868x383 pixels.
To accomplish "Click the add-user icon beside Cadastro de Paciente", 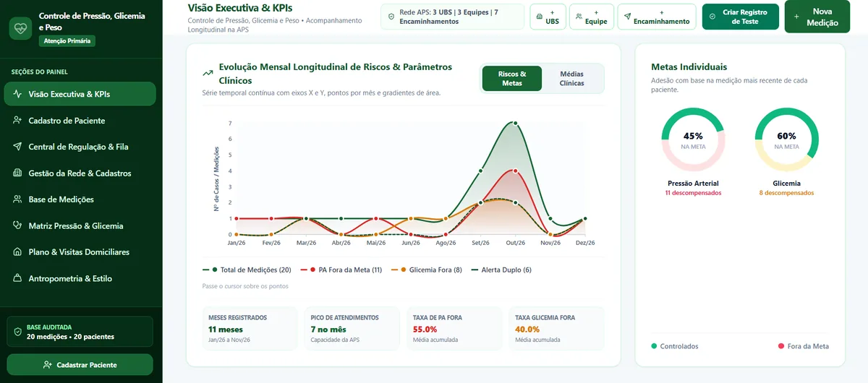I will (17, 121).
